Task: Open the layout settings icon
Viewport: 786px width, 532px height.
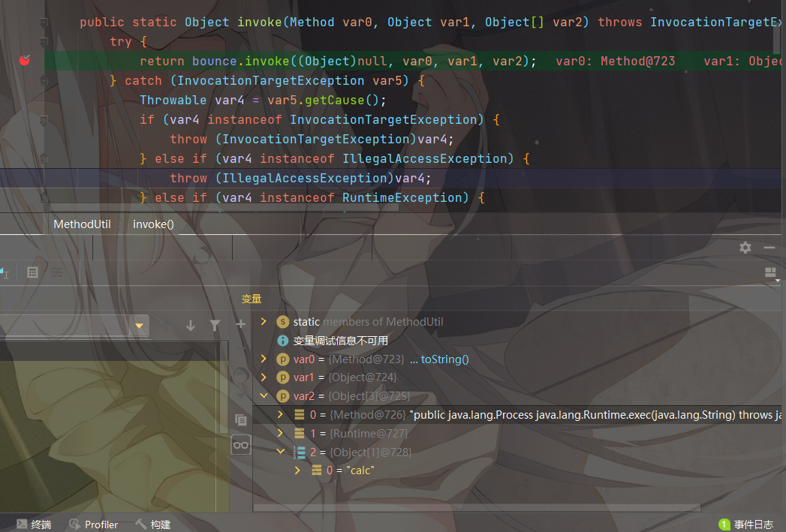Action: click(770, 272)
